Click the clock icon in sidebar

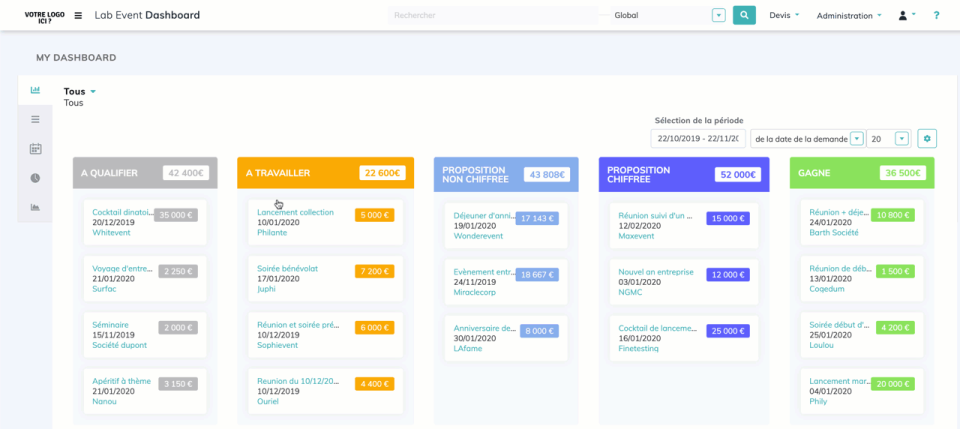(35, 178)
